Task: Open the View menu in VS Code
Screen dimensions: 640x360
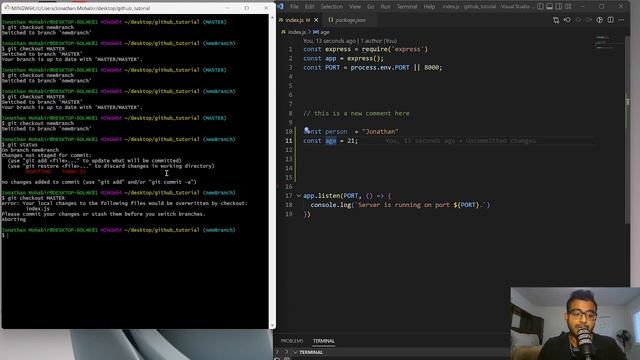Action: 355,7
